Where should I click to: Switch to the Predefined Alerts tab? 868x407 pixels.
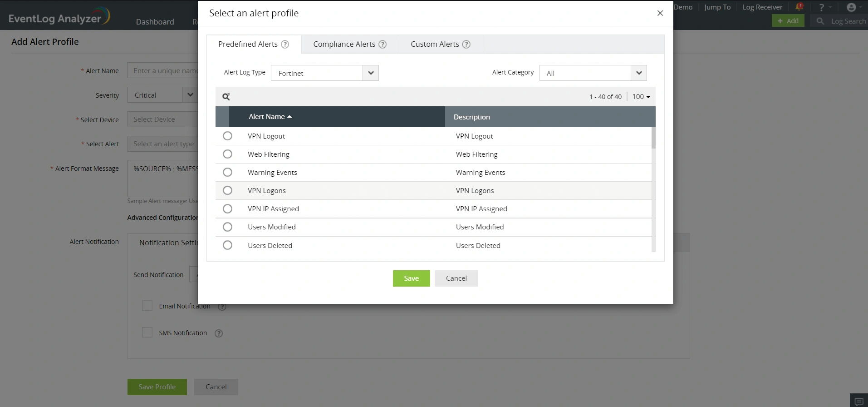(x=254, y=44)
